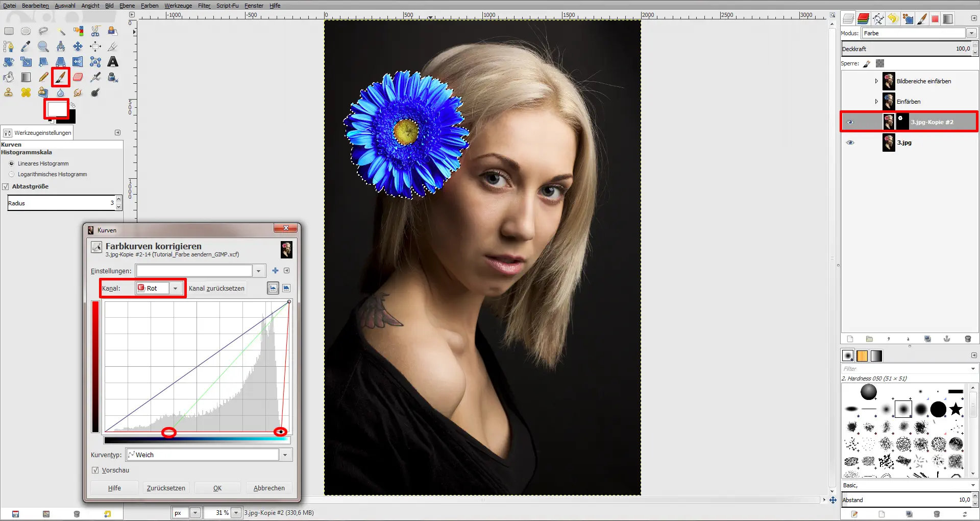The image size is (980, 521).
Task: Select the Rectangle Select tool
Action: [x=8, y=31]
